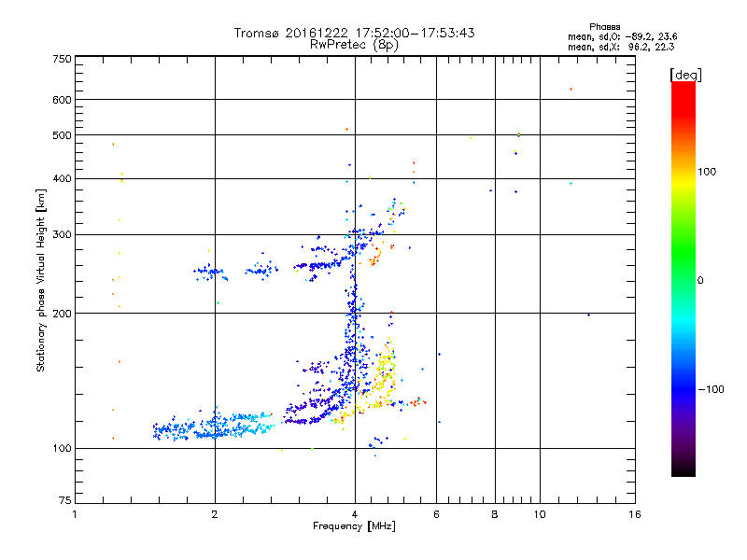This screenshot has height=560, width=747.
Task: Click the "[deg]" colorbar unit label
Action: (x=685, y=75)
